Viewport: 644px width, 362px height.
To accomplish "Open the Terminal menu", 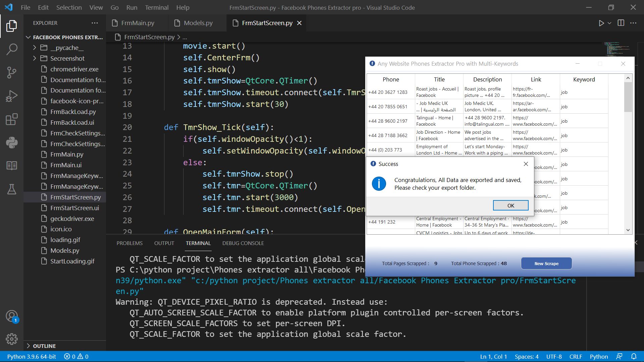I will coord(157,7).
